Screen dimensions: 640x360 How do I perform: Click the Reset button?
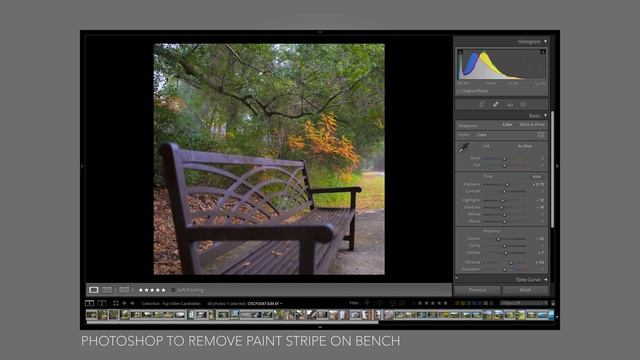click(525, 290)
